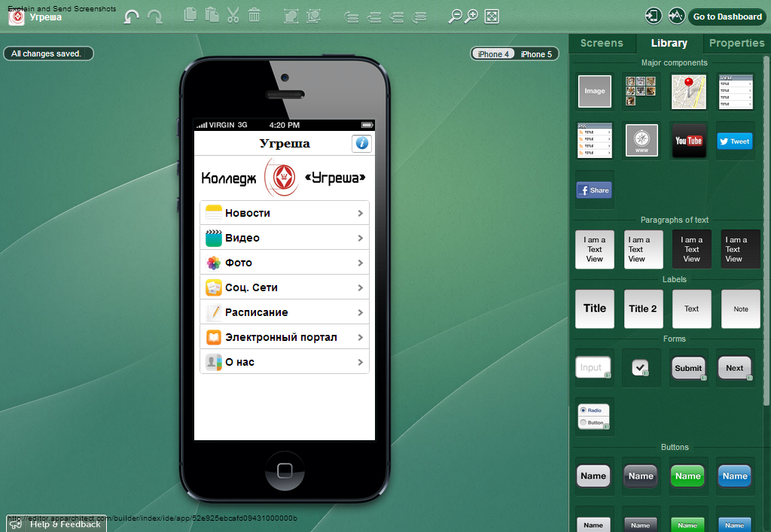Switch device to iPhone 5
The width and height of the screenshot is (771, 532).
click(536, 54)
